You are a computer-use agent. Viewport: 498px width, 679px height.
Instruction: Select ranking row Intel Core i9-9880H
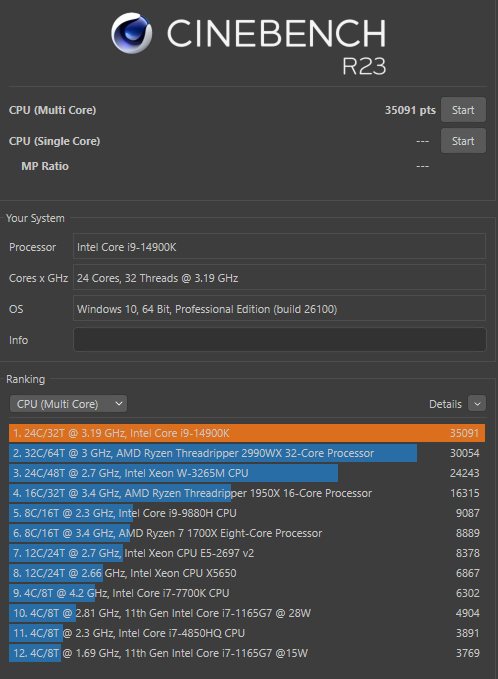(247, 513)
